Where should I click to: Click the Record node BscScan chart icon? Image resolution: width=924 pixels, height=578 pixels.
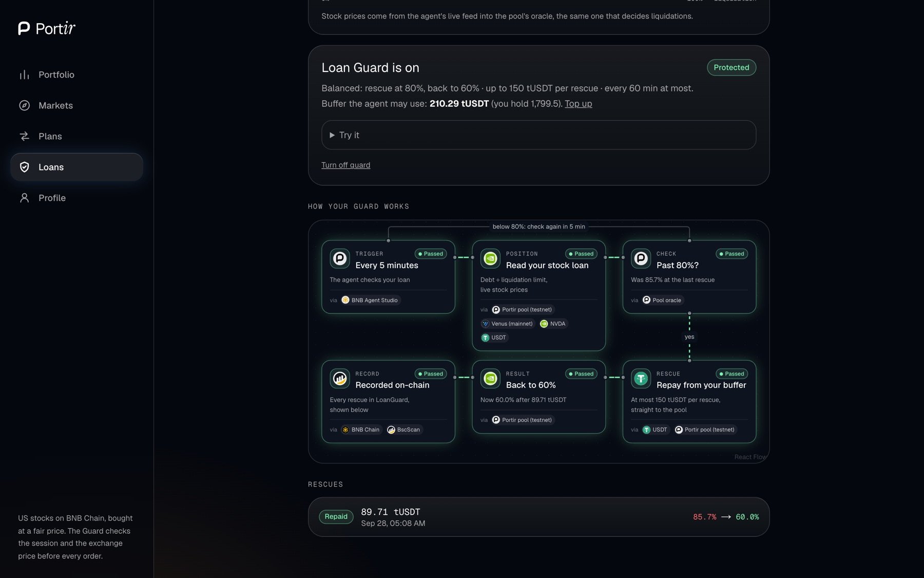(340, 379)
